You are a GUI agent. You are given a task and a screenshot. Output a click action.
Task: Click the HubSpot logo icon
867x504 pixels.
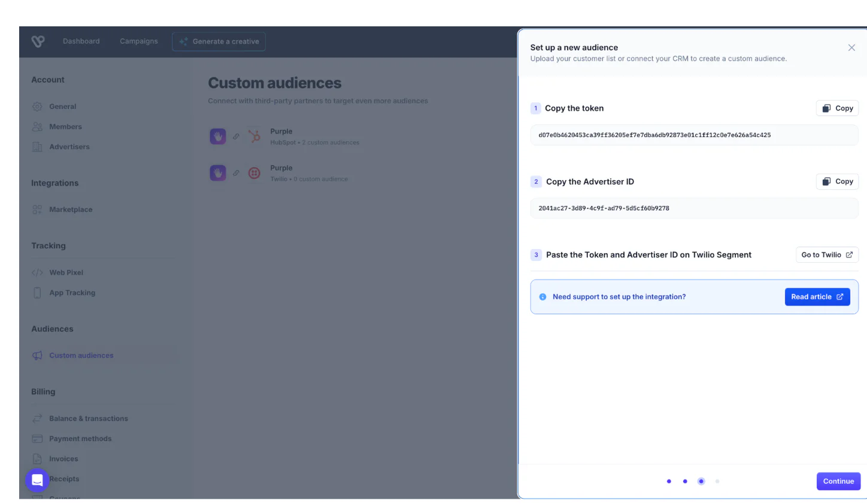(x=254, y=136)
